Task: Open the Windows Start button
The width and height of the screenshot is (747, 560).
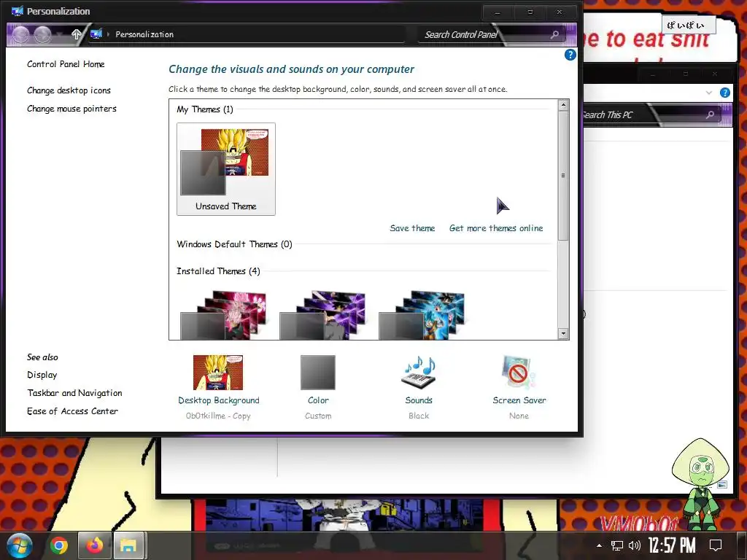Action: [x=20, y=545]
